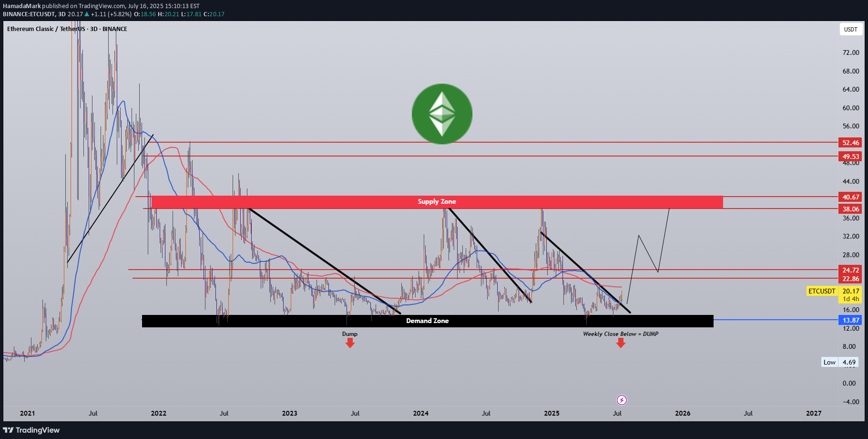Screen dimensions: 868x439
Task: Click the red arrow under Weekly Close Below
Action: click(621, 343)
